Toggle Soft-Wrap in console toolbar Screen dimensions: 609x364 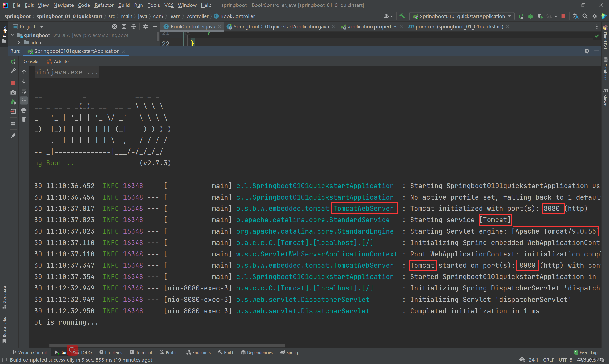coord(24,91)
